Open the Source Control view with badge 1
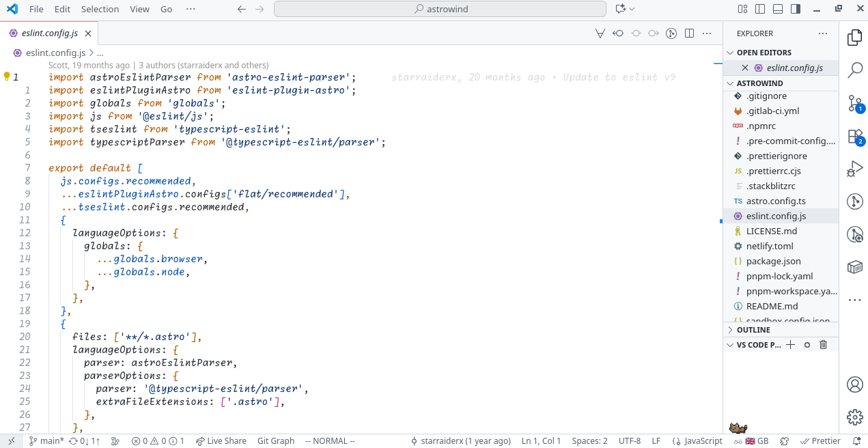Screen dimensions: 868x448 (x=854, y=103)
